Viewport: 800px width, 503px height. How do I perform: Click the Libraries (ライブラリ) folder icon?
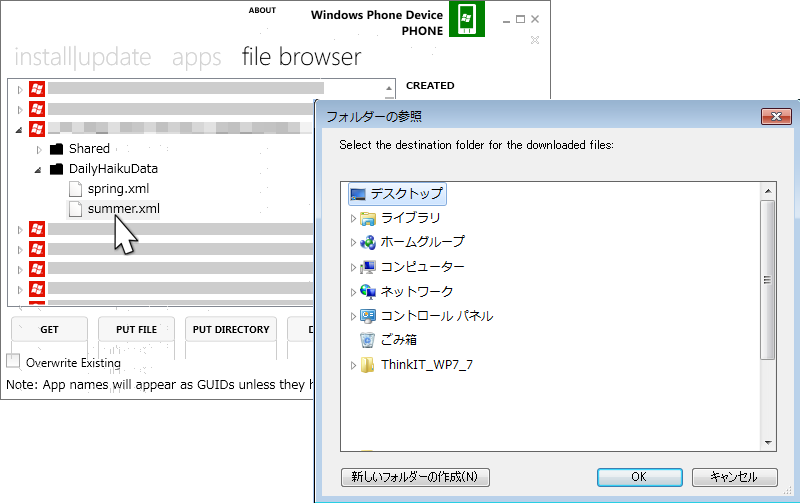pos(367,218)
